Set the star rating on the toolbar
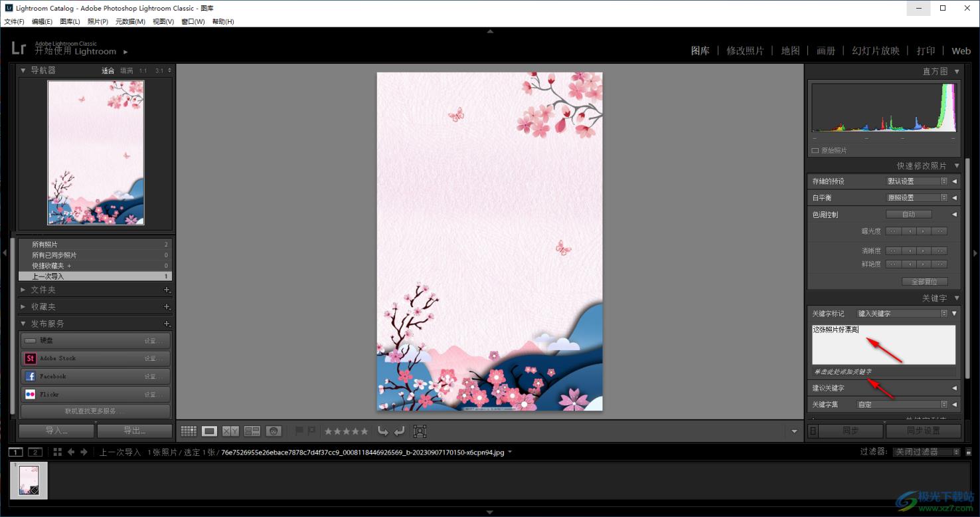The image size is (980, 517). (x=346, y=431)
